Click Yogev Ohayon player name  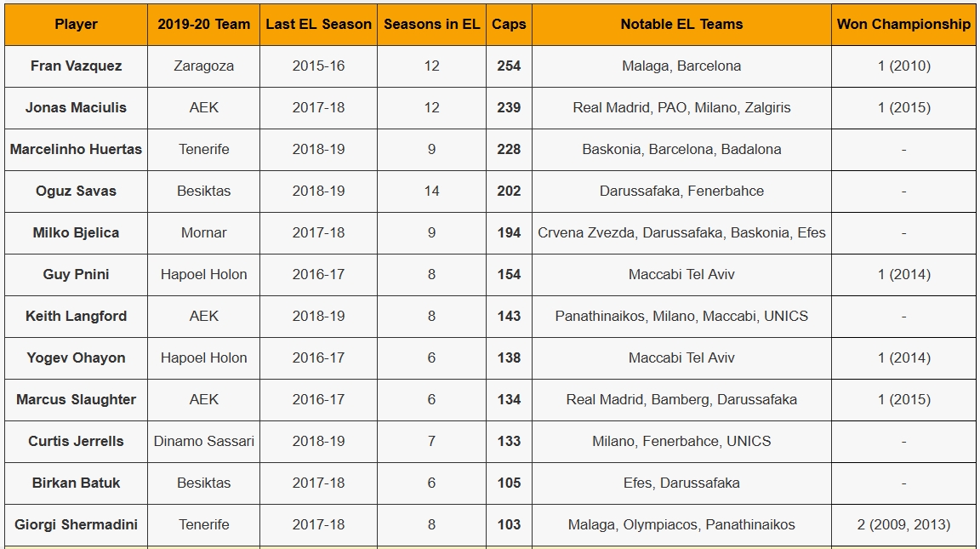(76, 357)
